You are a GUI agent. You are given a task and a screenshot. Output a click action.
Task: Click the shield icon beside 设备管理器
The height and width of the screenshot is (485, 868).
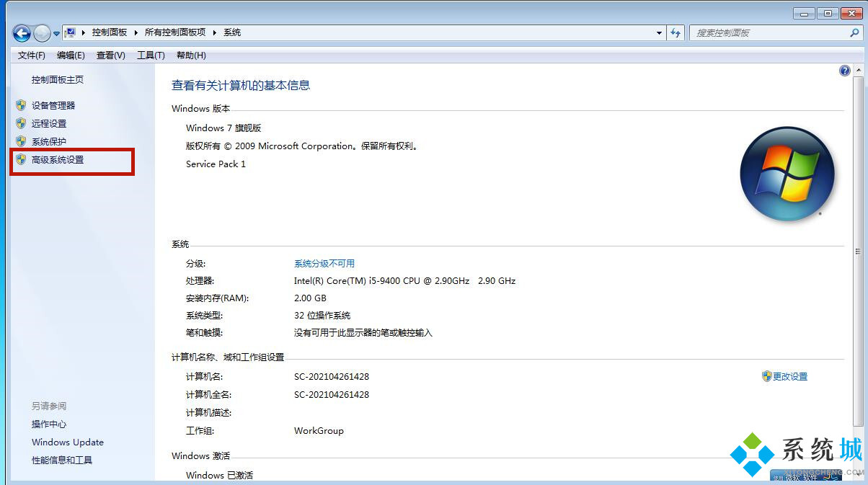click(x=21, y=105)
